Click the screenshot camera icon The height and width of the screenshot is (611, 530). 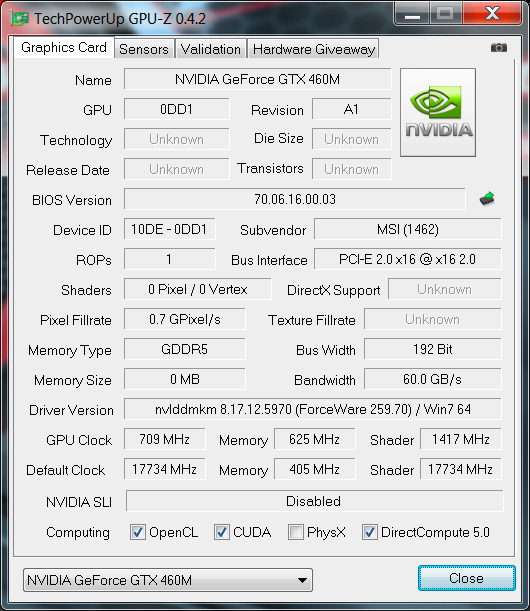(x=498, y=48)
